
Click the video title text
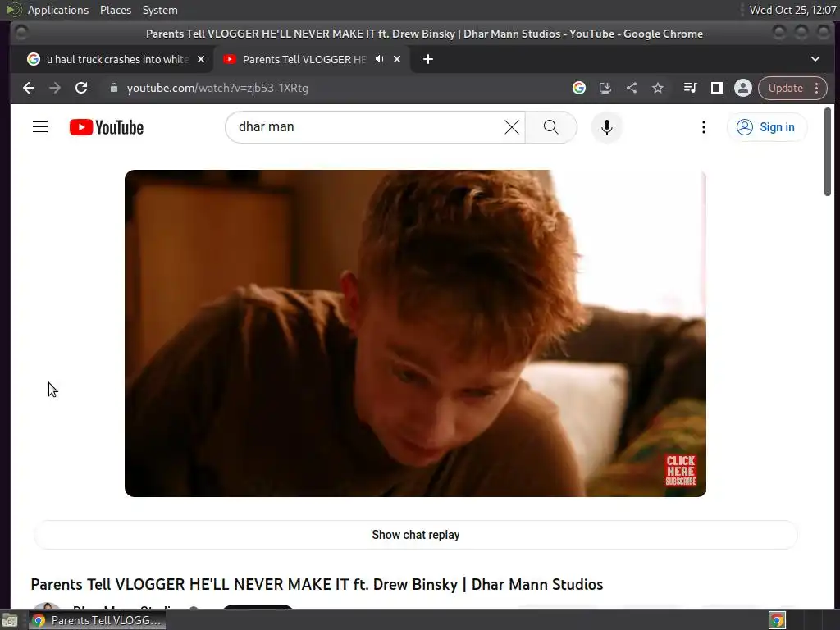317,584
